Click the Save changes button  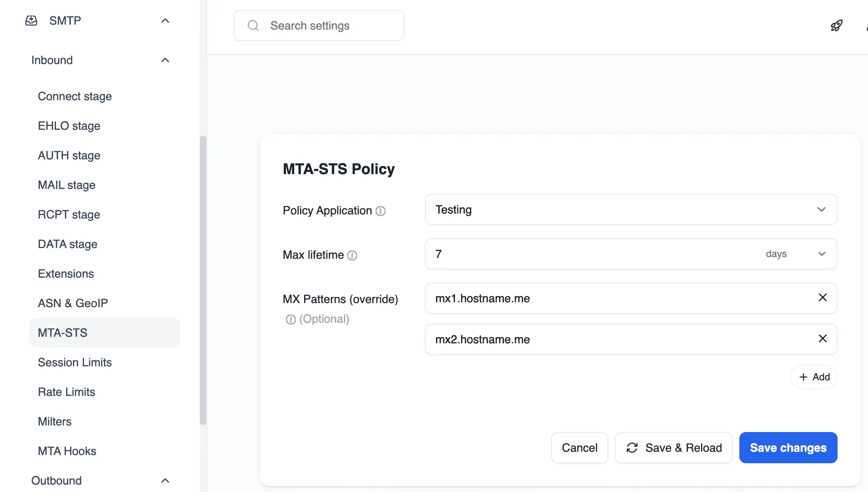788,448
